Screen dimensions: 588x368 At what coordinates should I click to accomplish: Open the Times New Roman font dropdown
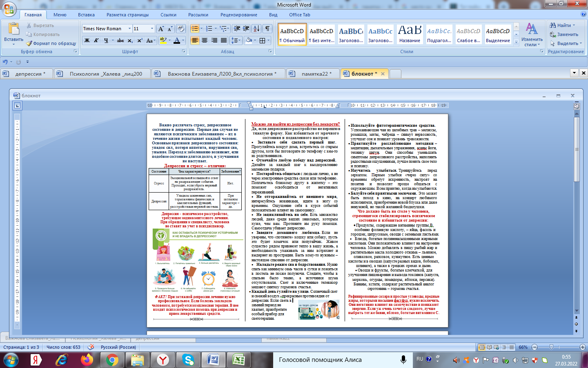(x=129, y=29)
